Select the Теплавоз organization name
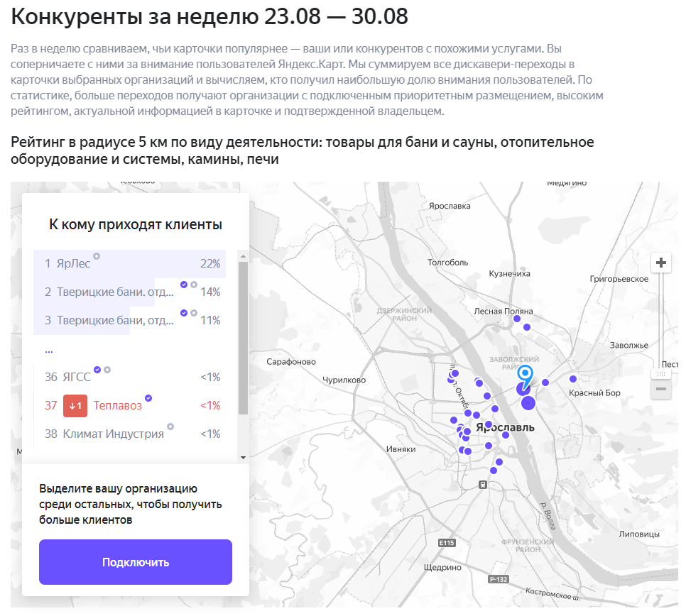This screenshot has width=686, height=616. point(118,406)
